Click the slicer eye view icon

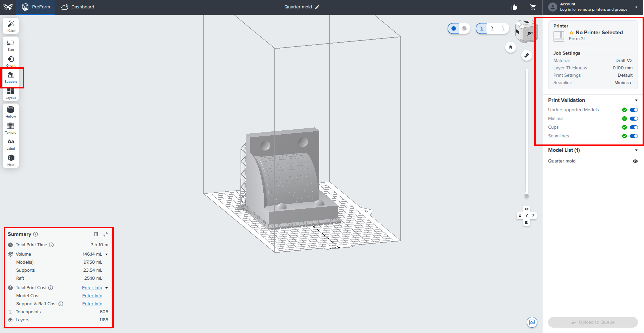tap(526, 209)
